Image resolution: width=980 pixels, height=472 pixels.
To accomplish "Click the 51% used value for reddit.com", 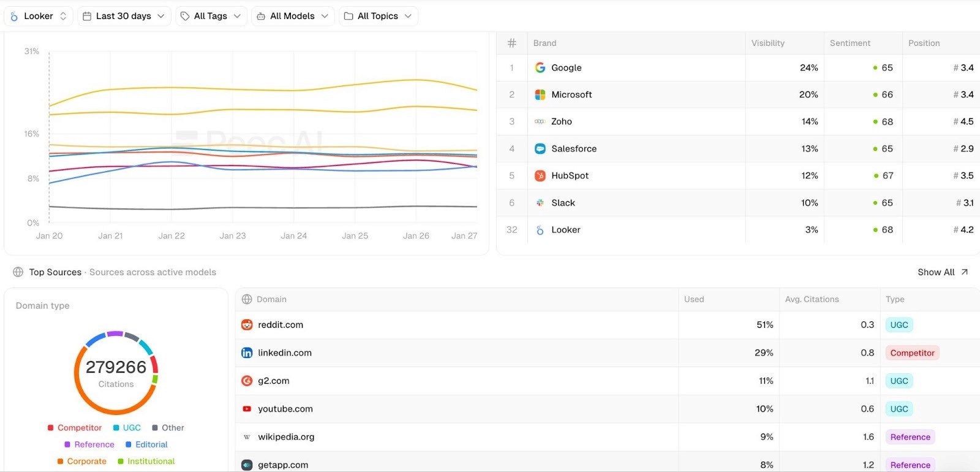I will [x=765, y=325].
